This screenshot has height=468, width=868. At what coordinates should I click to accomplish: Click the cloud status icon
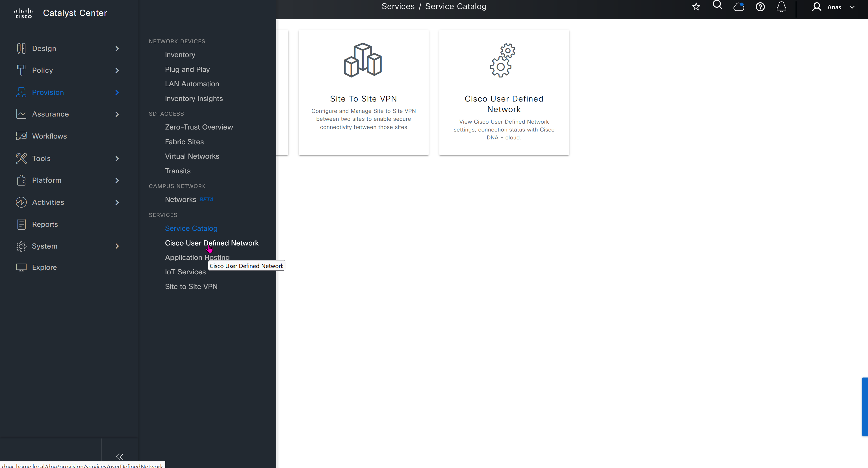(739, 7)
